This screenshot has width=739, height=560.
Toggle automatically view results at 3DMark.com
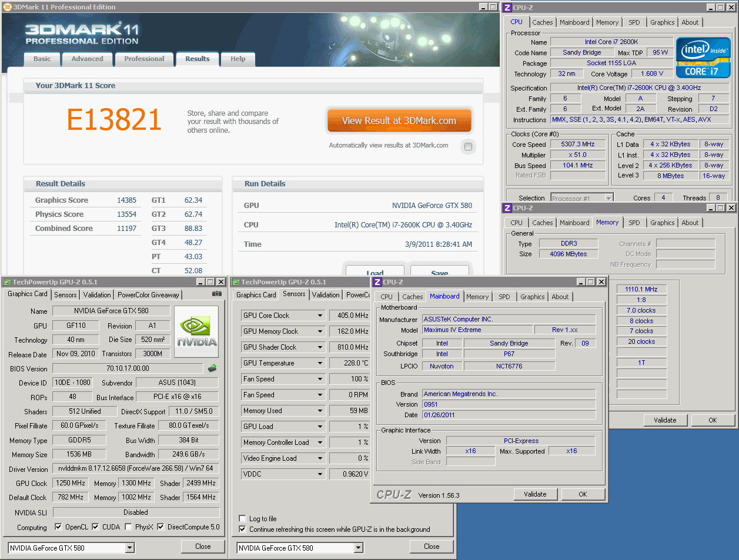468,146
